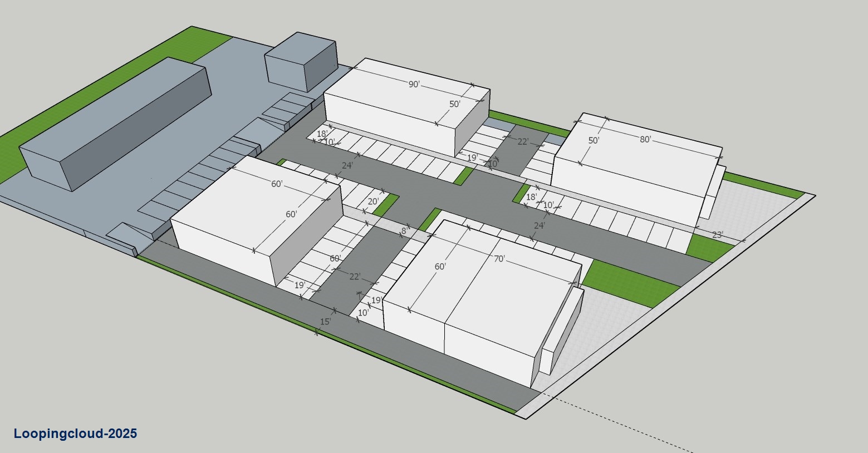Viewport: 868px width, 453px height.
Task: Click the 18' parking depth dimension
Action: [321, 134]
